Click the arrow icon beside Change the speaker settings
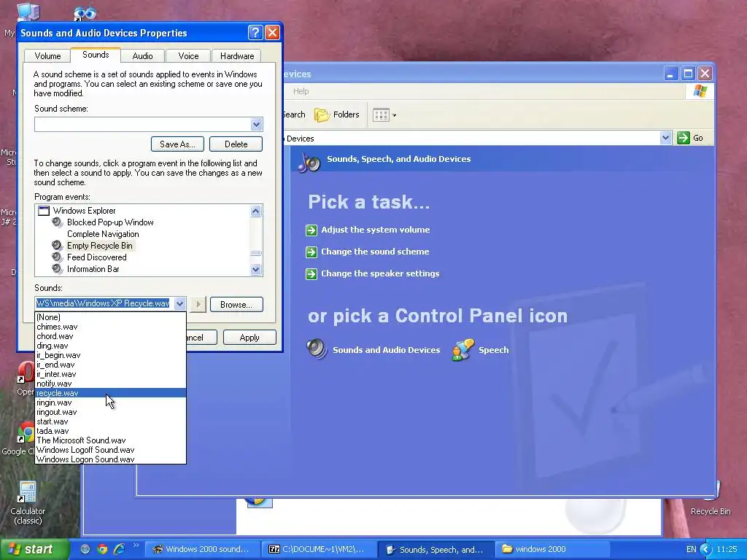 (311, 274)
